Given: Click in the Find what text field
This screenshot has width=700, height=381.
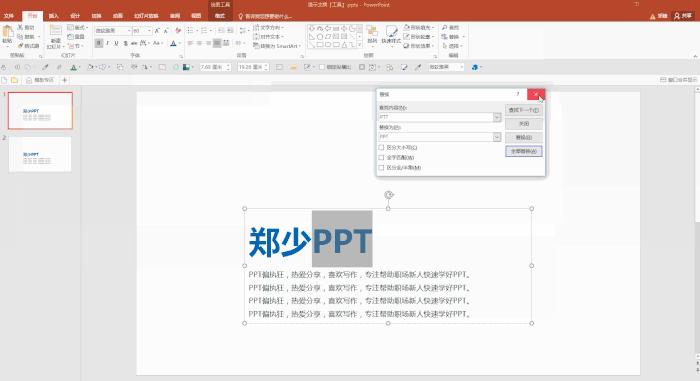Looking at the screenshot, I should 436,117.
